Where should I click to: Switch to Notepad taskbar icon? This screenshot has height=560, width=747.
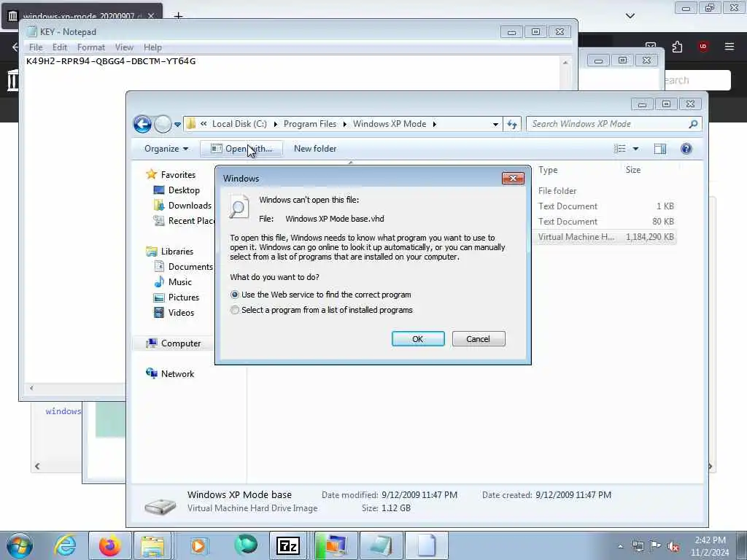(x=381, y=545)
